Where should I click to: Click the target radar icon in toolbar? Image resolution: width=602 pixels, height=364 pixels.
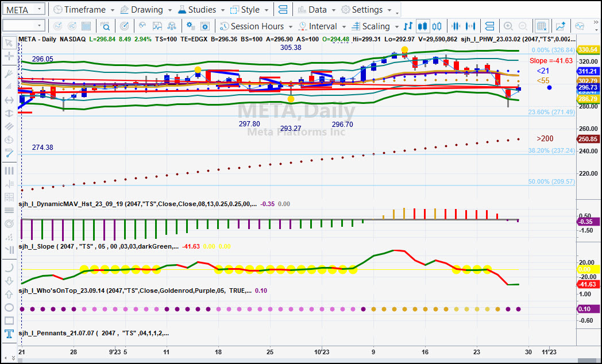(125, 26)
